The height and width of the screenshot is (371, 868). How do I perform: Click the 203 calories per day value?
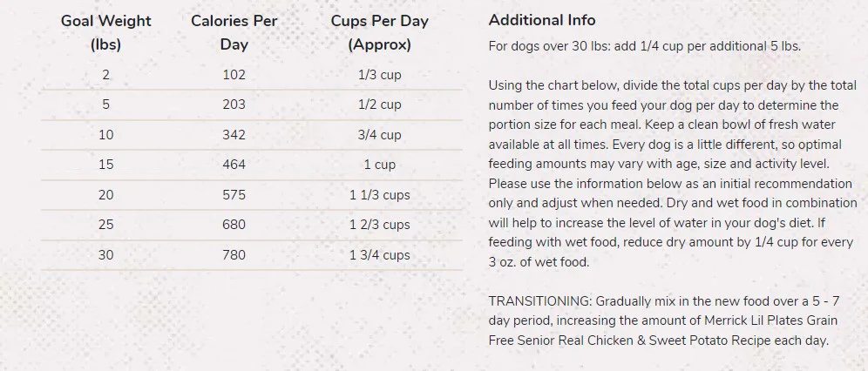click(234, 105)
